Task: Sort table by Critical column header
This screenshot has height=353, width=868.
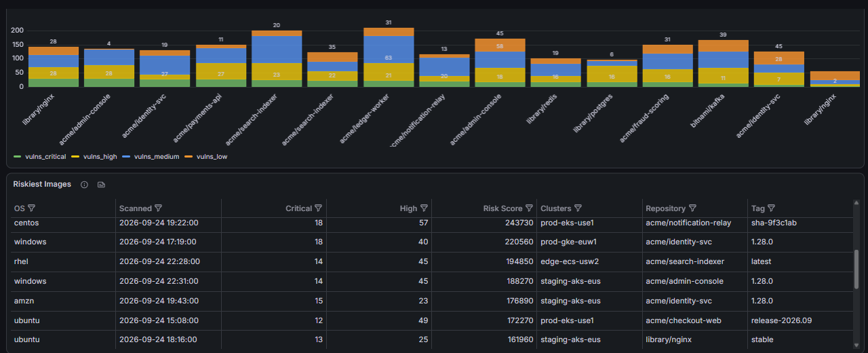Action: coord(298,208)
